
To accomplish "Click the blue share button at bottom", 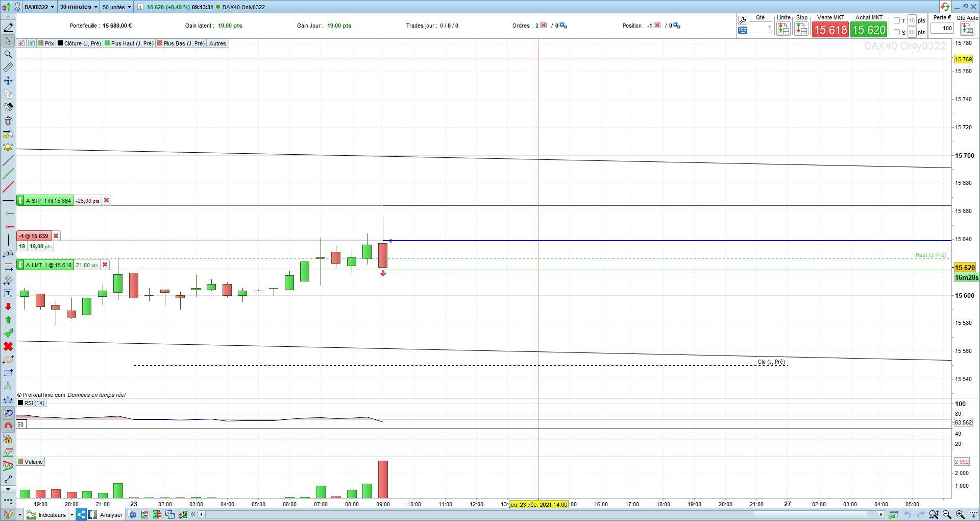I will [x=81, y=515].
